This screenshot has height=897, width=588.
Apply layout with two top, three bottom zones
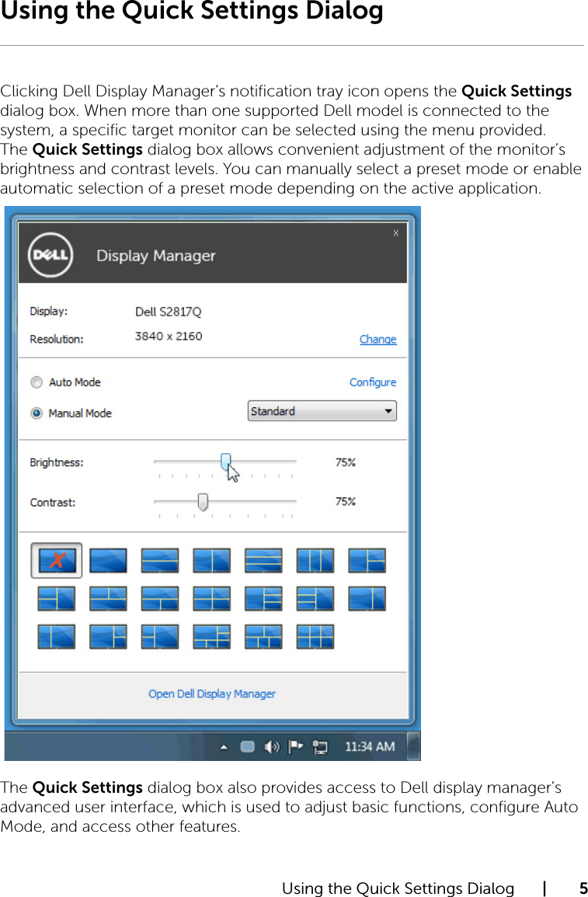pos(263,636)
